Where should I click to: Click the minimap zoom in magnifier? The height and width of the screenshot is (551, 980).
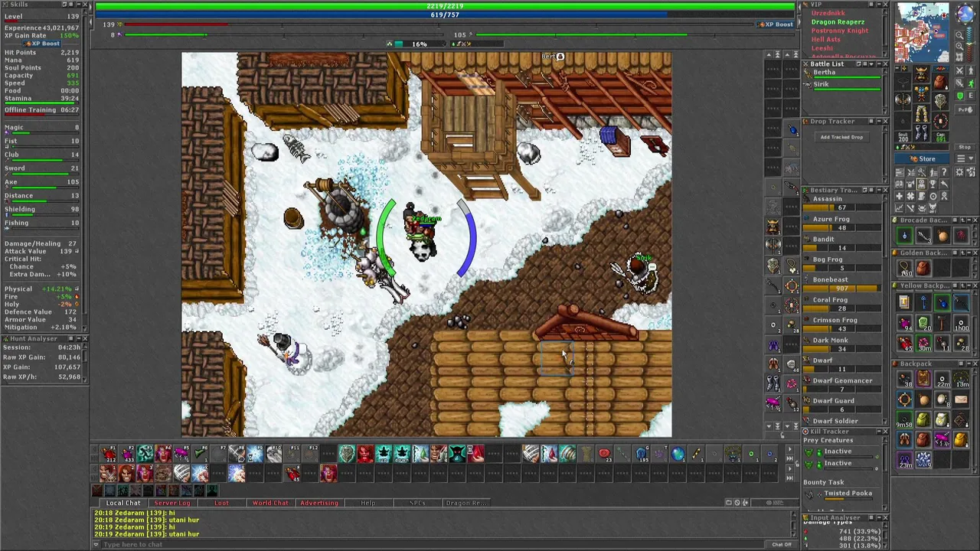coord(959,46)
